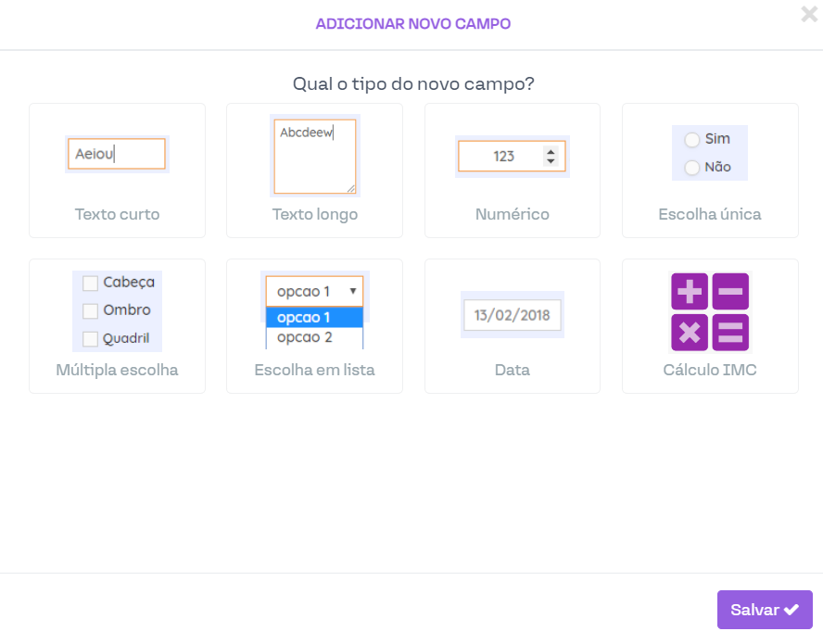Click the Aeiou text input
This screenshot has height=644, width=823.
[117, 154]
